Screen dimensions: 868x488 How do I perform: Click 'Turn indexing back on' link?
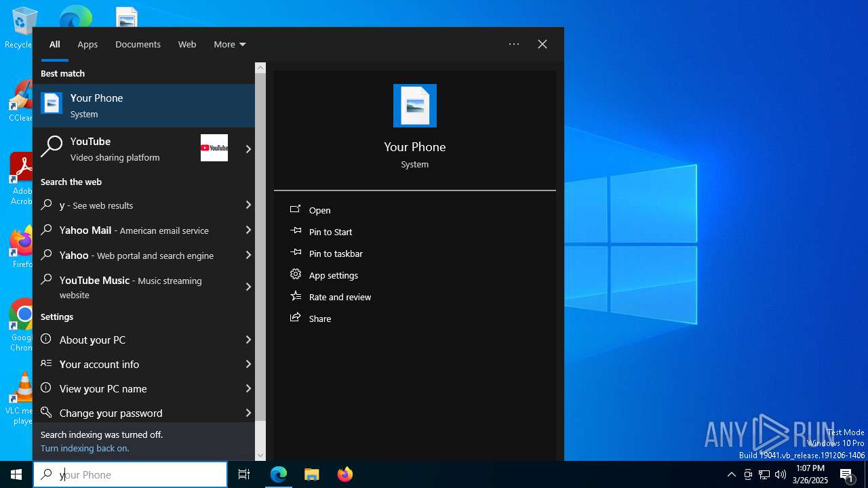[x=85, y=448]
